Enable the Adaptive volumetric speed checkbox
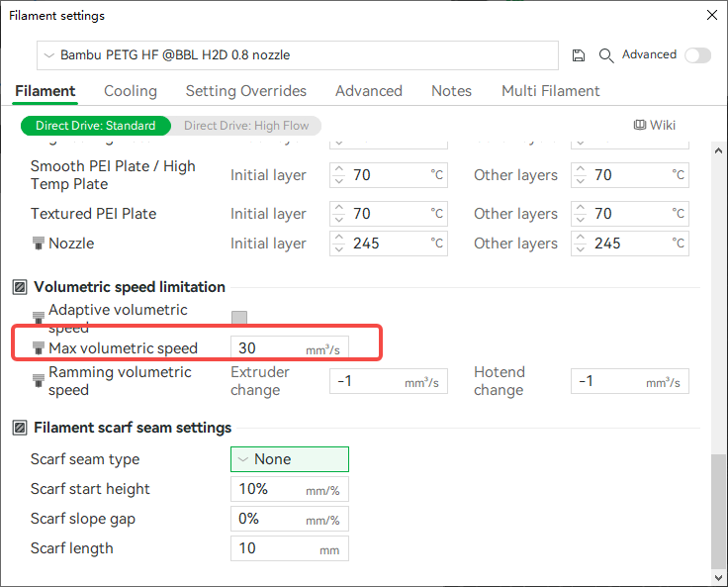The image size is (728, 587). (239, 318)
